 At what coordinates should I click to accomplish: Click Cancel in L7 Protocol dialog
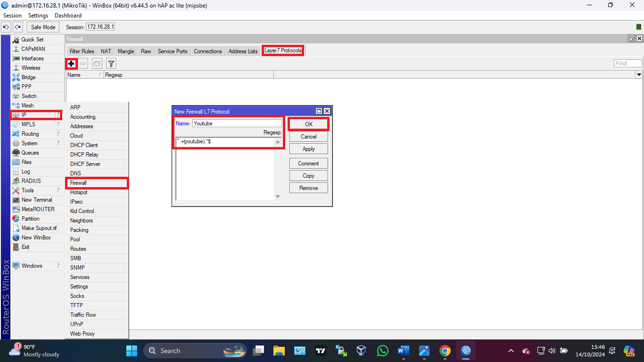tap(309, 136)
